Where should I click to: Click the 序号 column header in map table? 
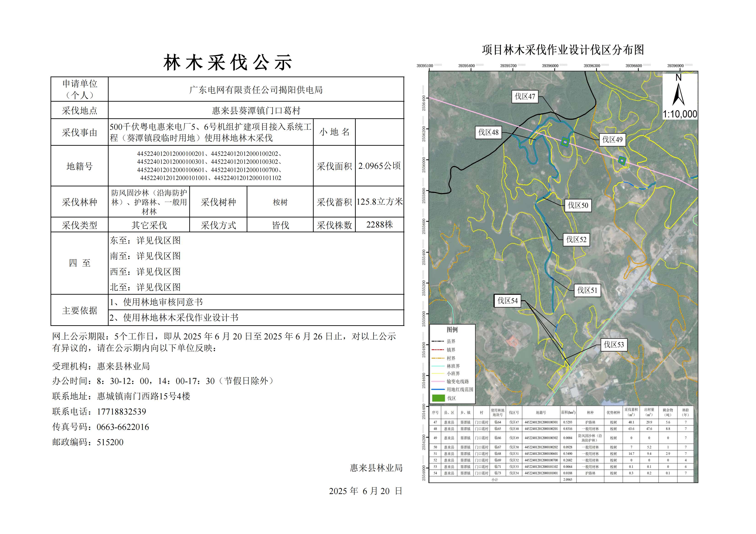(x=435, y=412)
